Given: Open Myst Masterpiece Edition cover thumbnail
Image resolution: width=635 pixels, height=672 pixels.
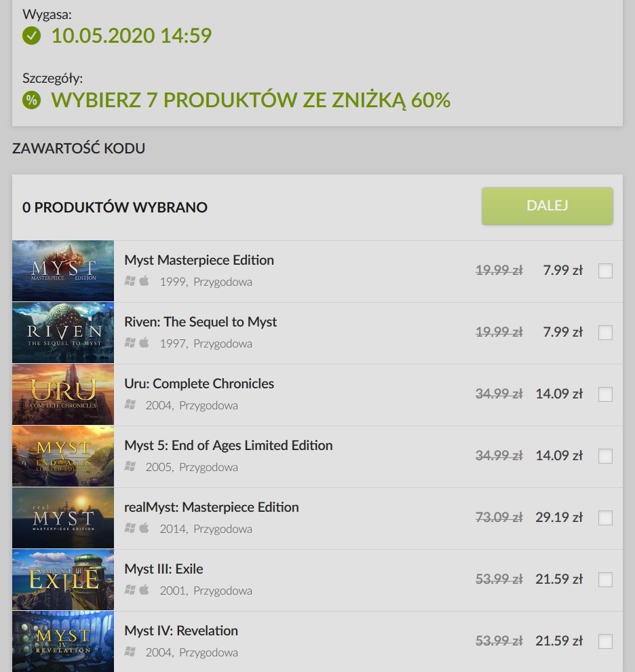Looking at the screenshot, I should point(63,271).
